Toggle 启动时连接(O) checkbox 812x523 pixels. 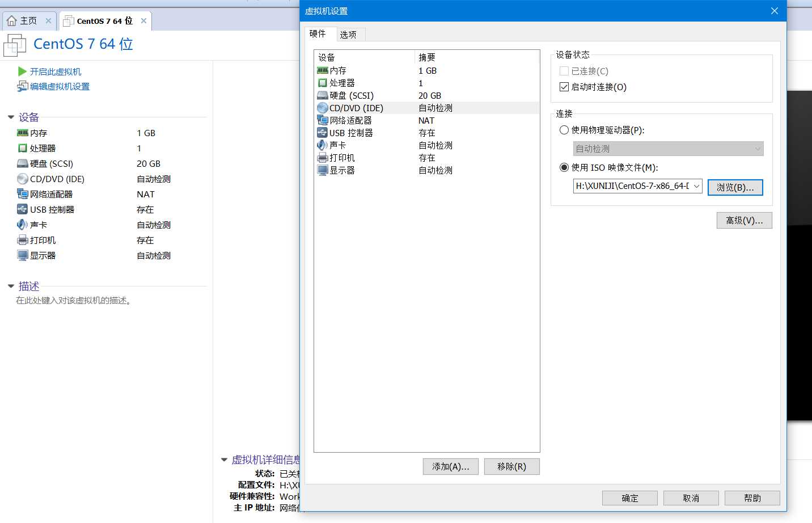564,87
